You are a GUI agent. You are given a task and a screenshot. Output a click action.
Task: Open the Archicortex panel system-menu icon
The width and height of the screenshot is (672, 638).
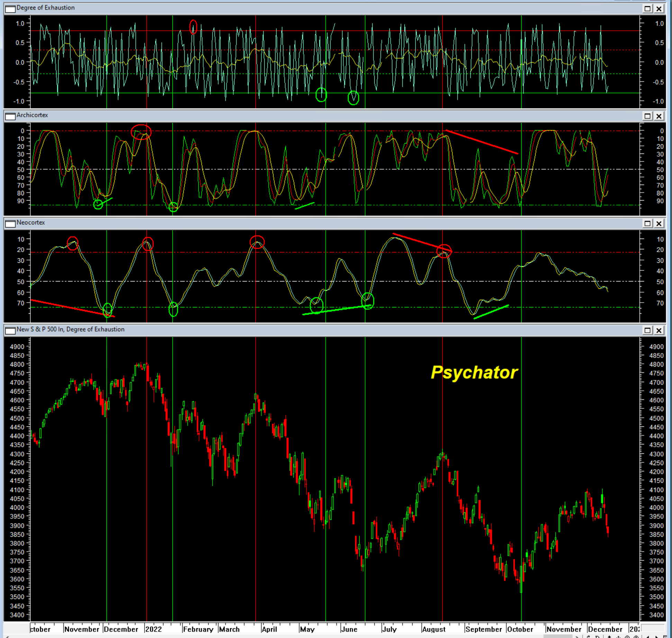point(10,116)
